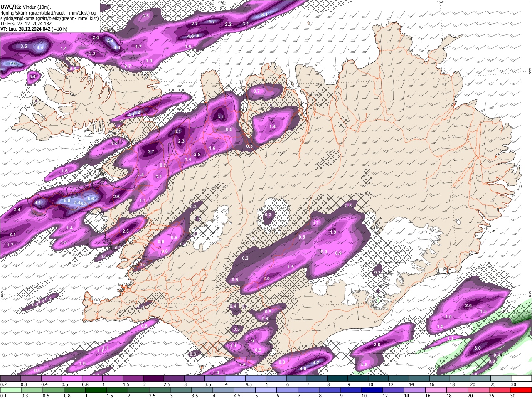Click the 5.6 precipitation value
532x399 pixels.
tap(91, 199)
